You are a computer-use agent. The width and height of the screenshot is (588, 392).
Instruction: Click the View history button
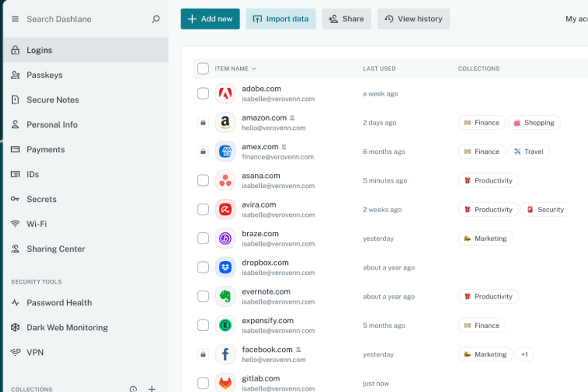(414, 19)
